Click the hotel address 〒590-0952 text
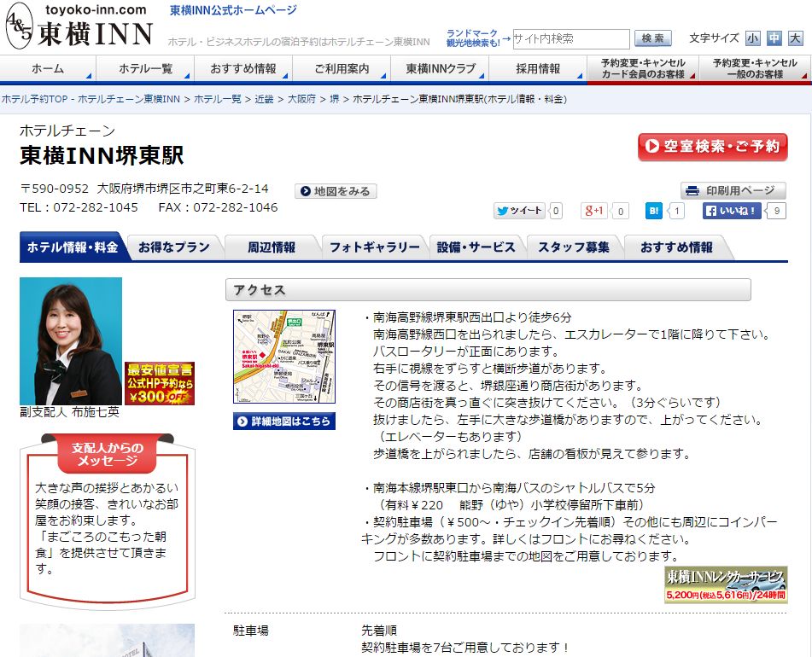Viewport: 812px width, 657px height. [144, 189]
